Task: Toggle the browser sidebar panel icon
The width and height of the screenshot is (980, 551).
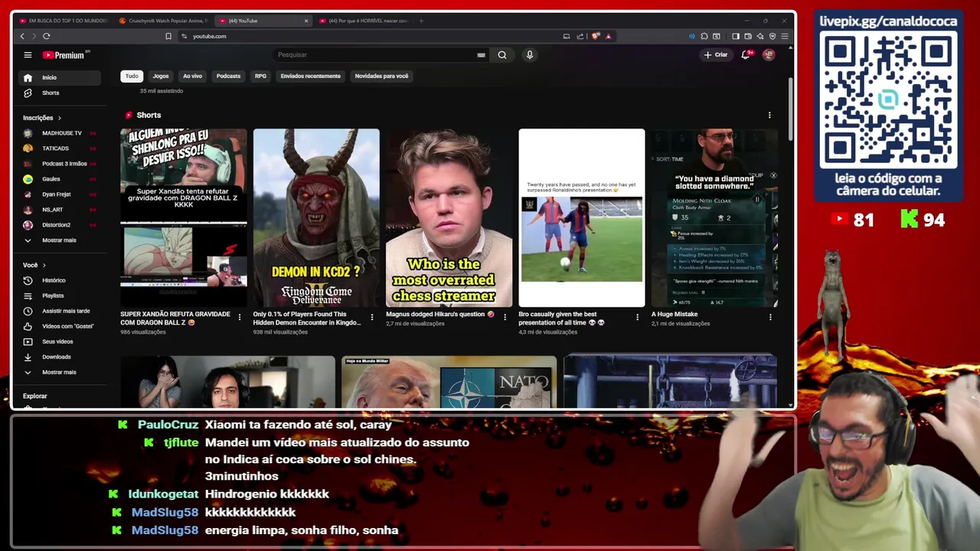Action: 736,36
